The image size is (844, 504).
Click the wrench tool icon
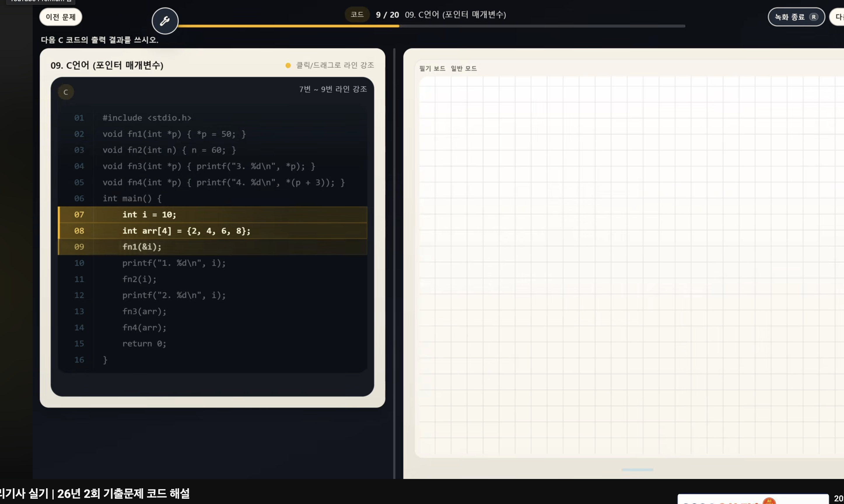tap(165, 21)
